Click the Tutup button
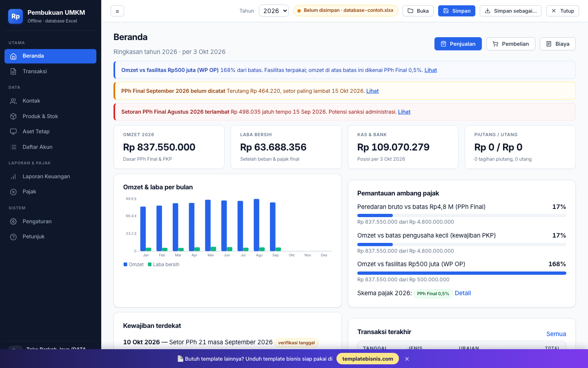The image size is (588, 368). tap(563, 11)
